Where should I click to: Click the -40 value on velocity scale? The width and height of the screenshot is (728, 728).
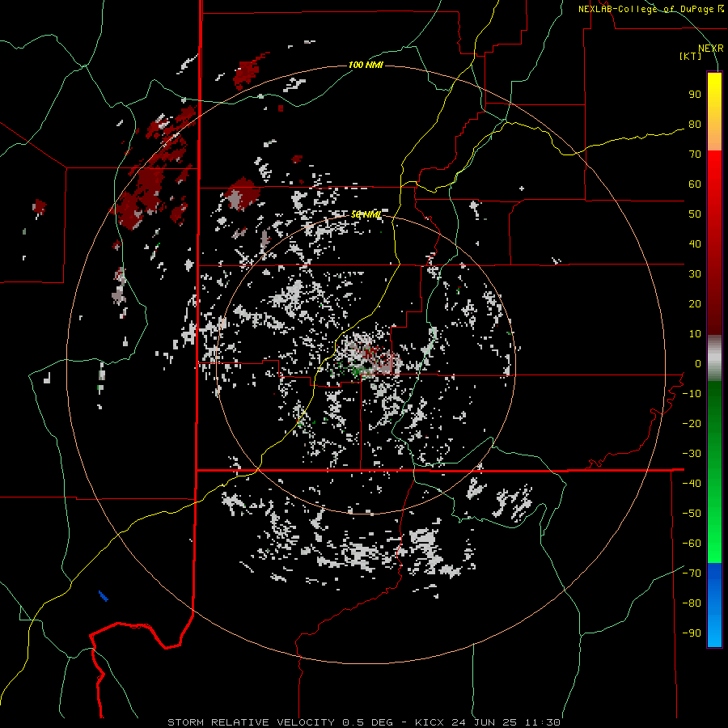[692, 484]
